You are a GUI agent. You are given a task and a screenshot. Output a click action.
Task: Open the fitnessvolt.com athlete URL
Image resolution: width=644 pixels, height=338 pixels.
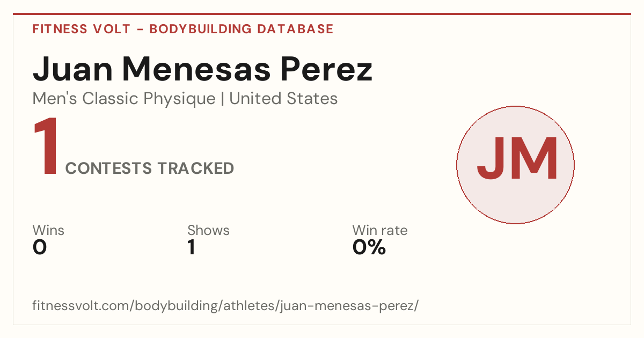225,306
